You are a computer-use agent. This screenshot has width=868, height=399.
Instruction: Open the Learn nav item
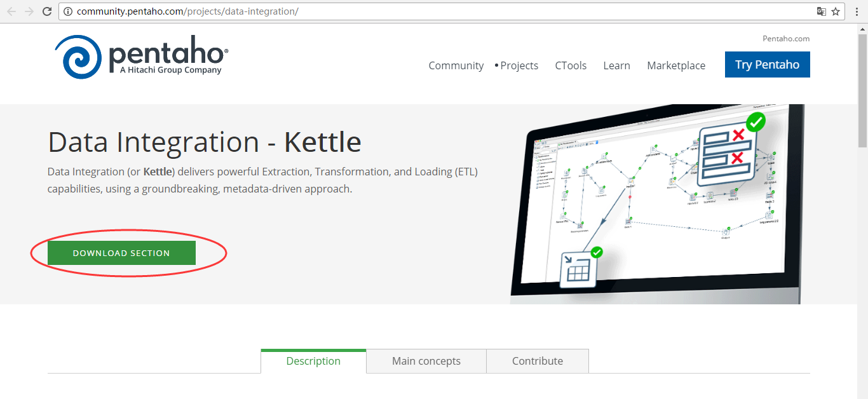pos(616,65)
